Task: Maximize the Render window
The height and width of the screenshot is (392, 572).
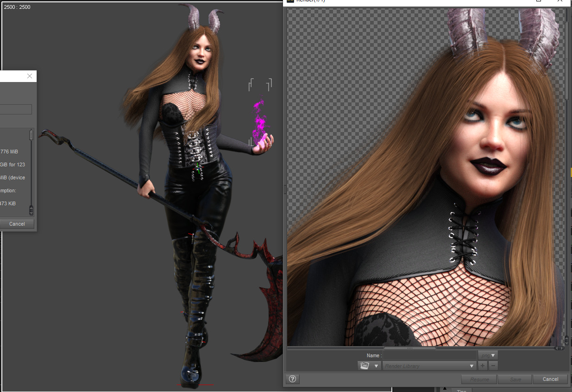Action: (x=539, y=1)
